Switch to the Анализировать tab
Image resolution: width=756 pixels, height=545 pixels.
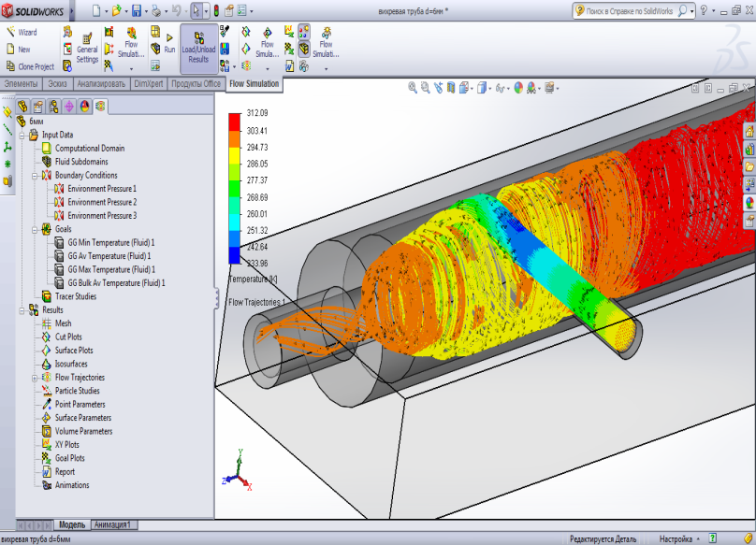(101, 83)
